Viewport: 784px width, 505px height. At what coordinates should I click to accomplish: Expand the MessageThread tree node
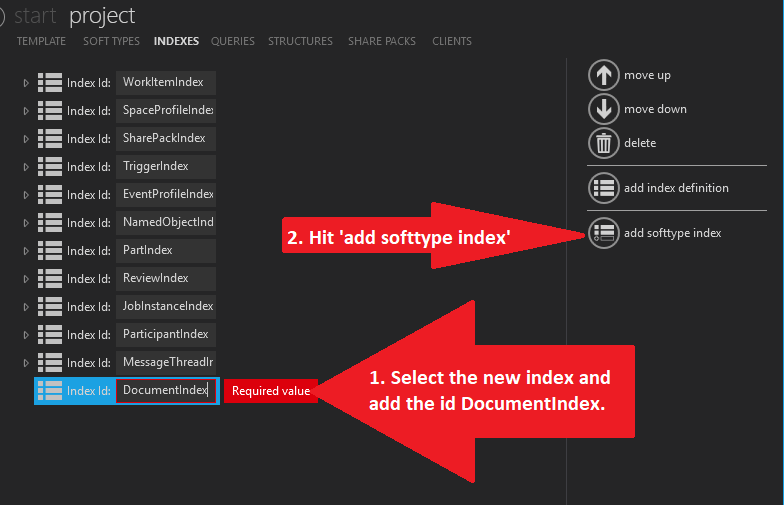point(26,363)
